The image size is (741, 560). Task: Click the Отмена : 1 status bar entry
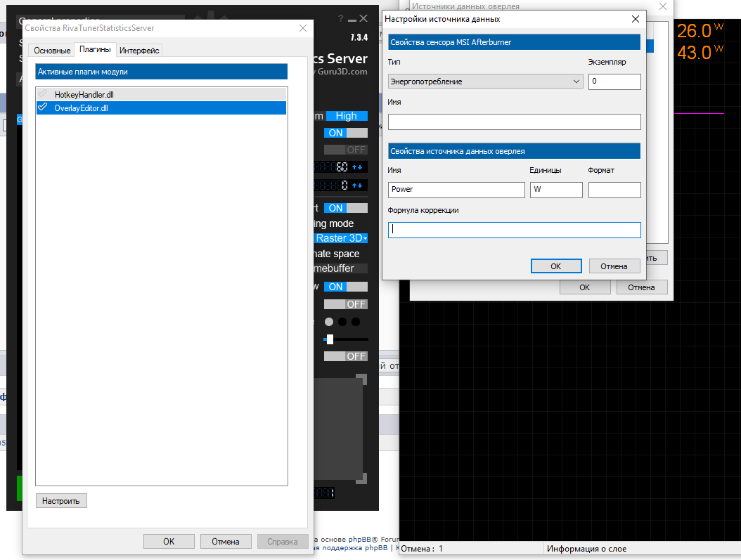point(422,549)
